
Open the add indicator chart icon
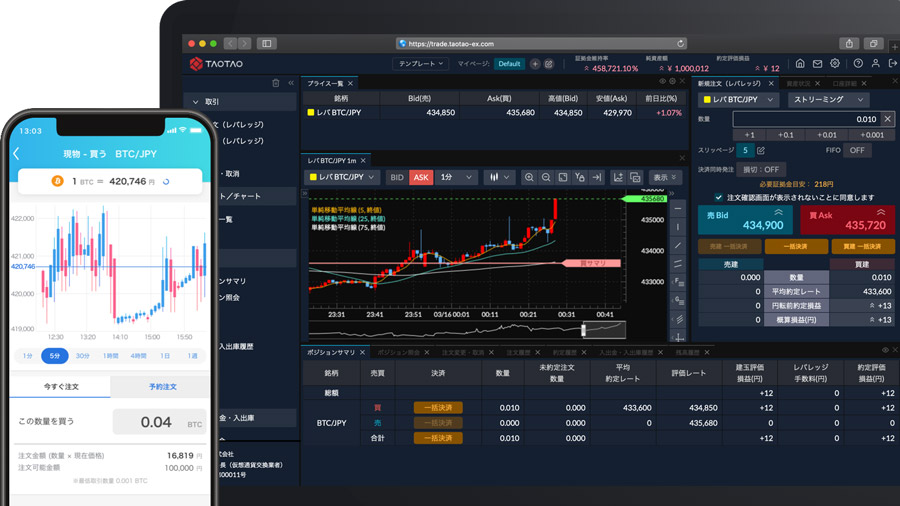[x=618, y=177]
